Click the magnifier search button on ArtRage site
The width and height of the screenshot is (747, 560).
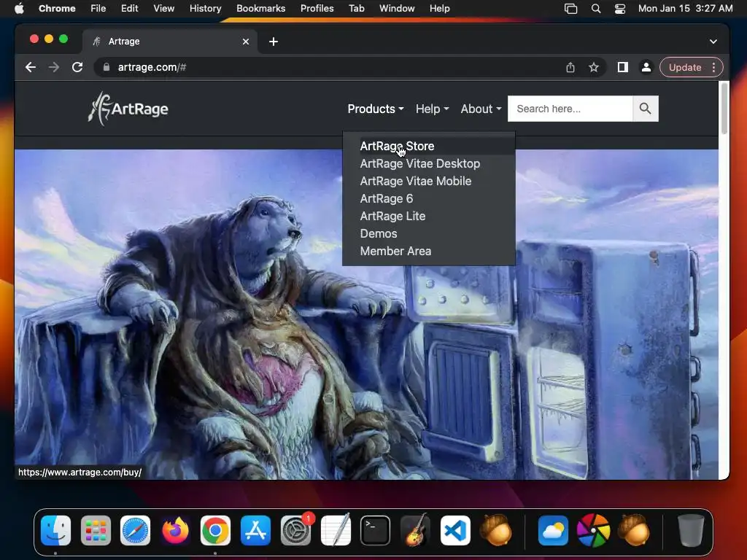pyautogui.click(x=646, y=109)
